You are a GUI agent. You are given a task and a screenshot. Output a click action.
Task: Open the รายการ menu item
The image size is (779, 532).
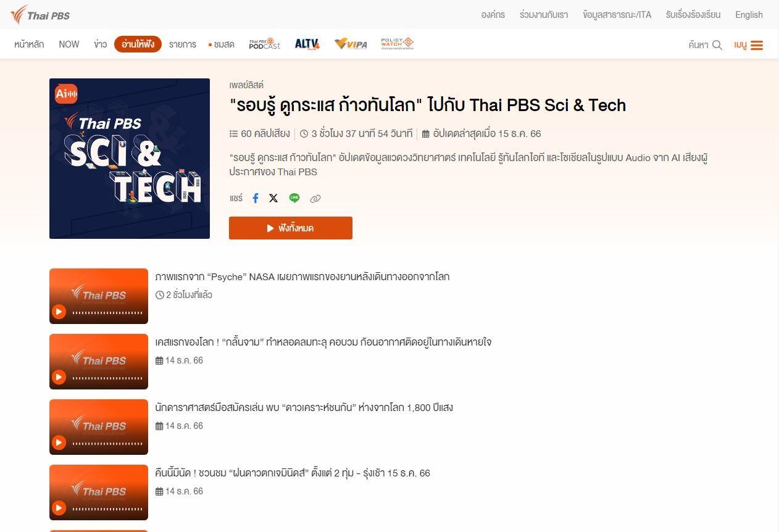(183, 44)
